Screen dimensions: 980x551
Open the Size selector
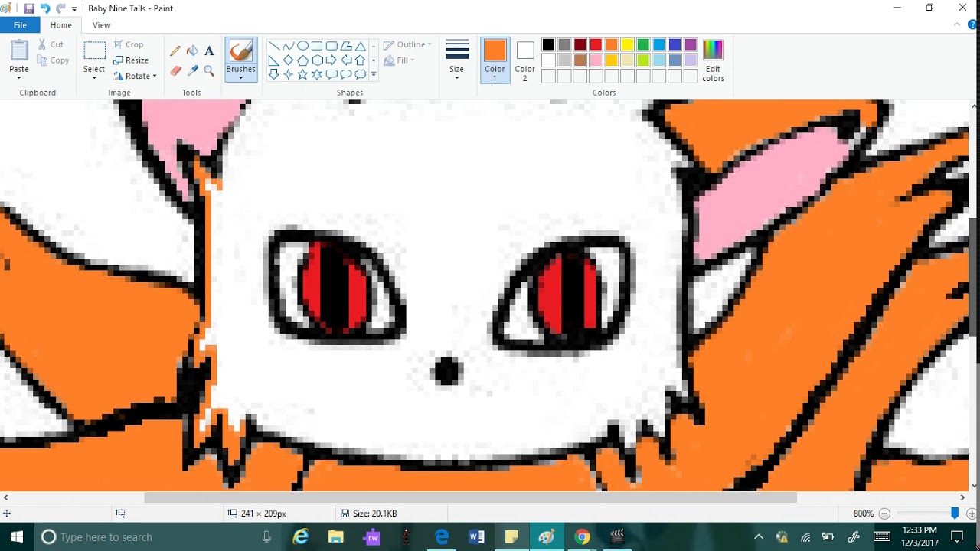456,60
